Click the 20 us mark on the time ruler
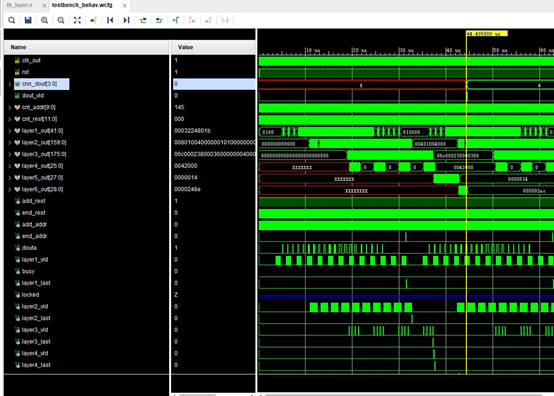 coord(359,51)
